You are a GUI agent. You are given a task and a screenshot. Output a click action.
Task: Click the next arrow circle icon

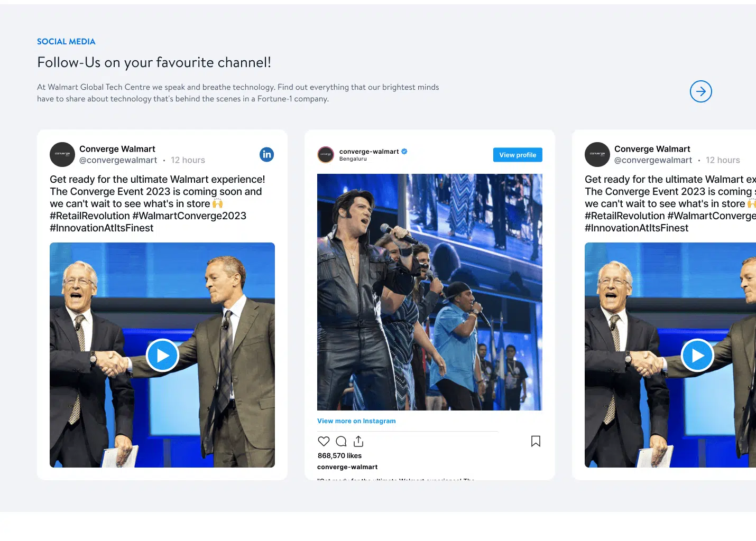pyautogui.click(x=700, y=91)
